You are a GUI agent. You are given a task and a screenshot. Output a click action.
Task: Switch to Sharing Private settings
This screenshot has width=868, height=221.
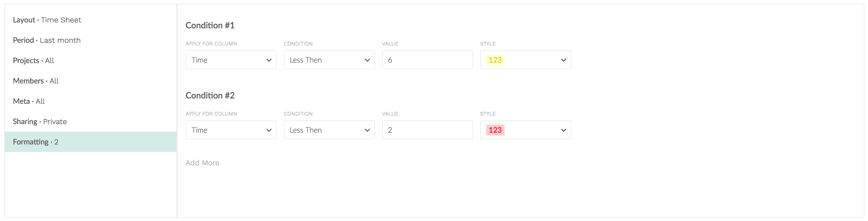(x=40, y=122)
